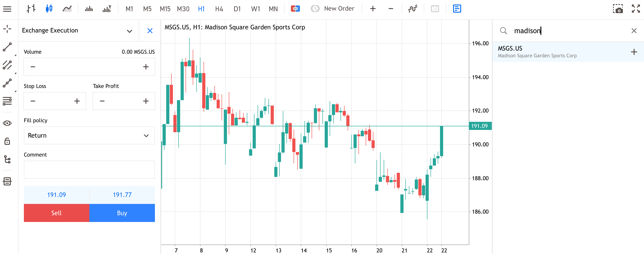644x254 pixels.
Task: Increase Take Profit value
Action: pos(146,101)
